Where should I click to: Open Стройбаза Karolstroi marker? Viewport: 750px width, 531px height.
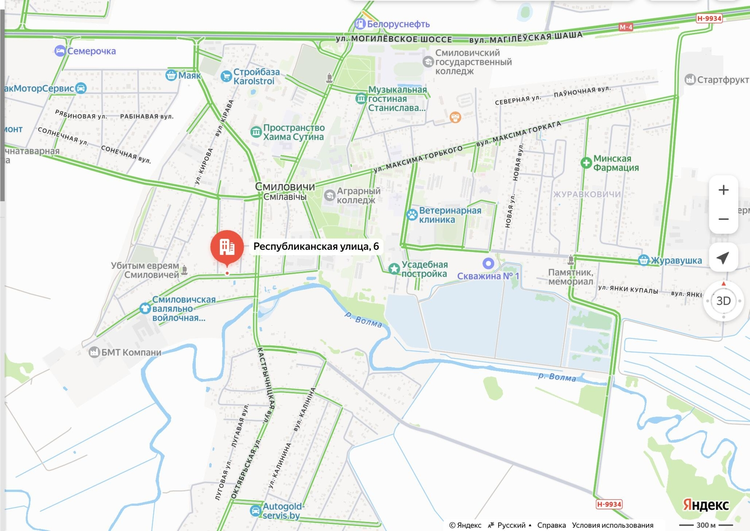(x=226, y=76)
